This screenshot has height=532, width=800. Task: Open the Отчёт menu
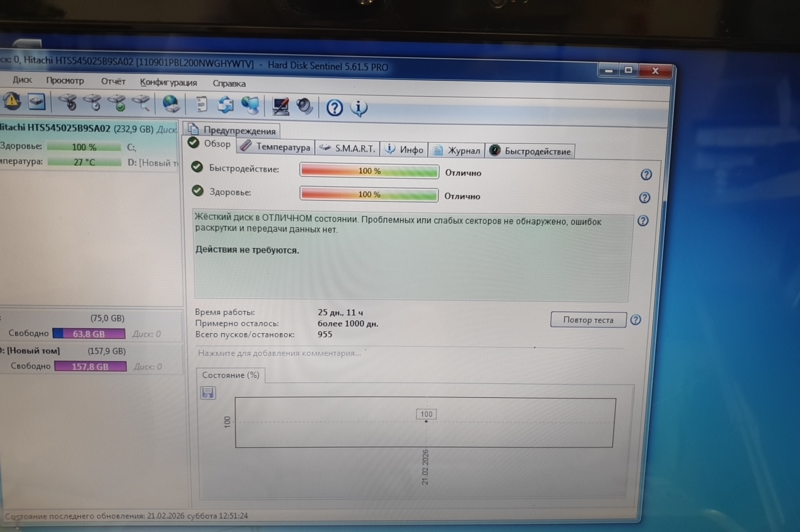(113, 81)
